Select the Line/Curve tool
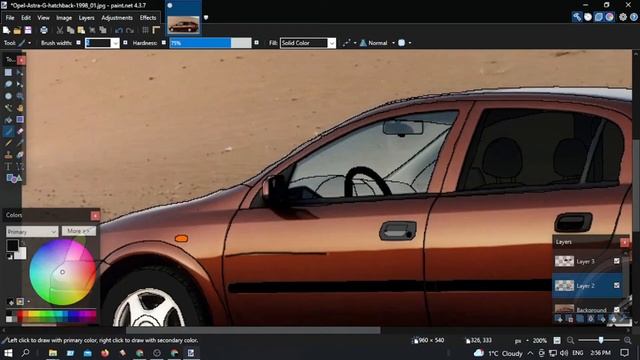 point(20,167)
